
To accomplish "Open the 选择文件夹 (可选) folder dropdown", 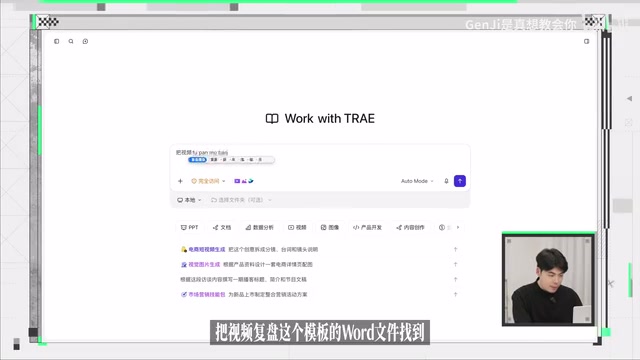I will [241, 200].
